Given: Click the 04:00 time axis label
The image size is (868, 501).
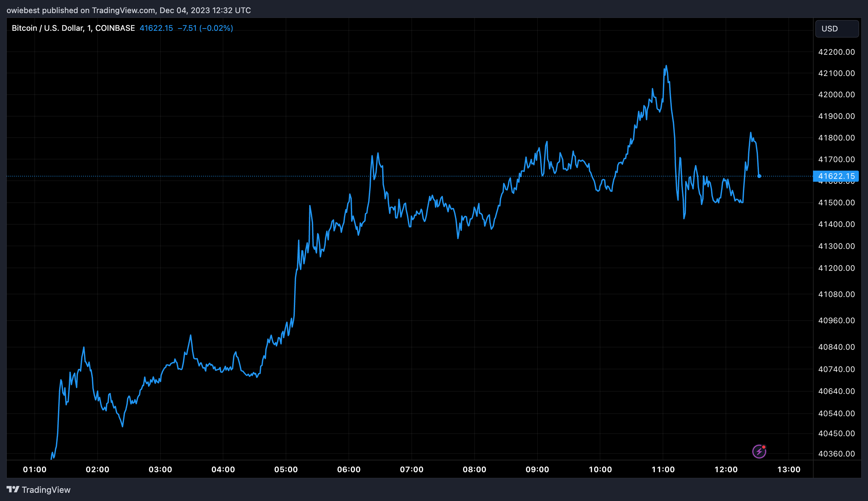Looking at the screenshot, I should tap(223, 469).
